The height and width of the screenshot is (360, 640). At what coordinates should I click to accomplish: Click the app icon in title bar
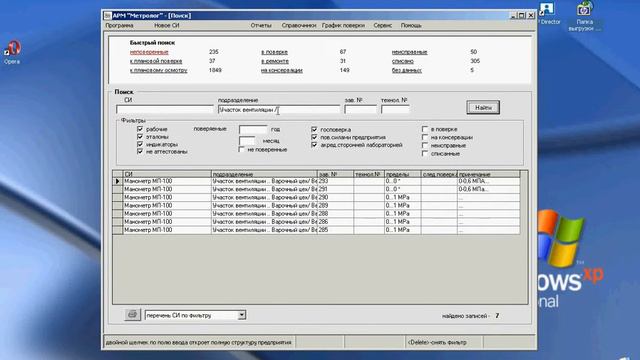tap(107, 16)
